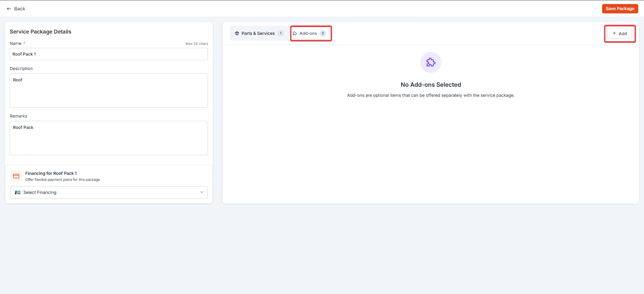This screenshot has height=294, width=644.
Task: Click into the Description text area
Action: [109, 90]
